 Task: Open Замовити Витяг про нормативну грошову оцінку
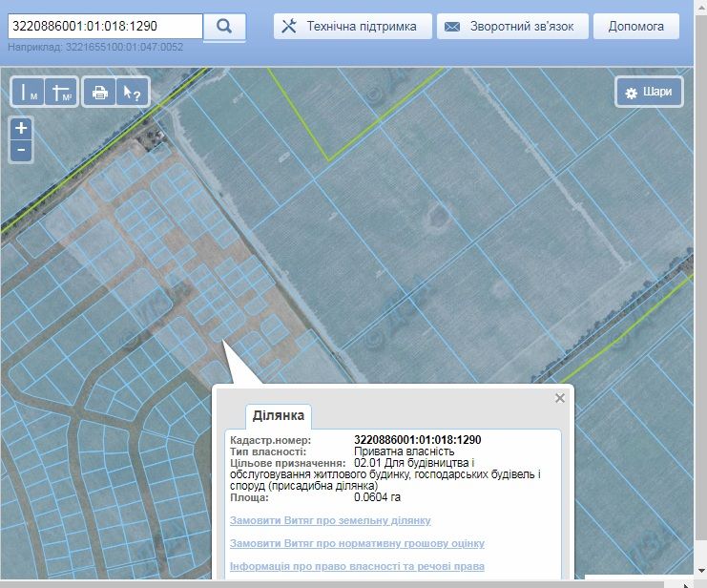(357, 543)
